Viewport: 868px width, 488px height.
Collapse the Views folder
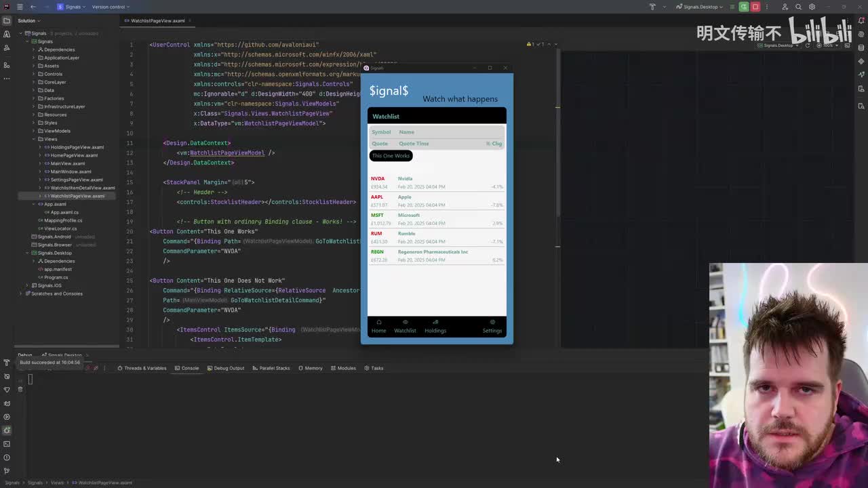(33, 139)
